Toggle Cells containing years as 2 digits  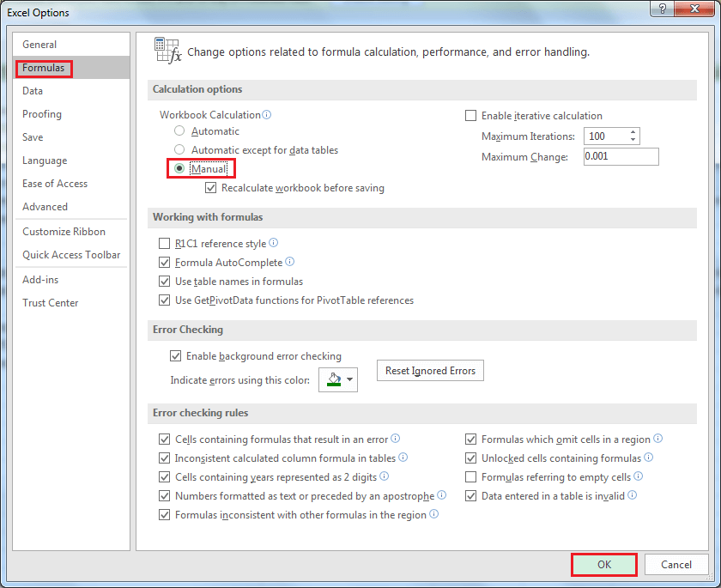[164, 476]
